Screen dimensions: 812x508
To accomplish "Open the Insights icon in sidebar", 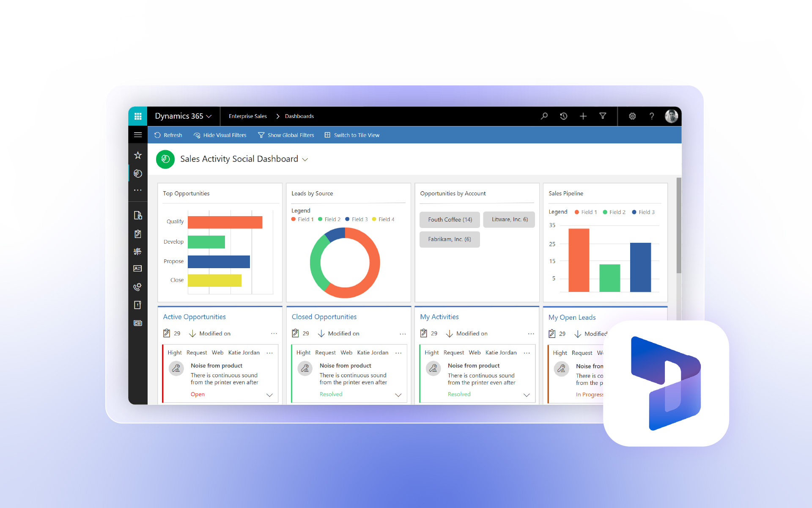I will [139, 174].
